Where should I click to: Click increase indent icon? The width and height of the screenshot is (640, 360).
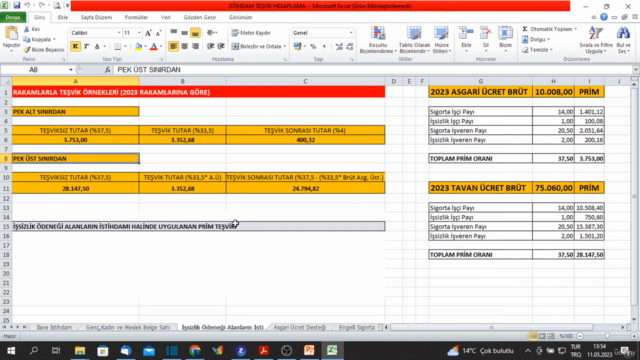[221, 47]
